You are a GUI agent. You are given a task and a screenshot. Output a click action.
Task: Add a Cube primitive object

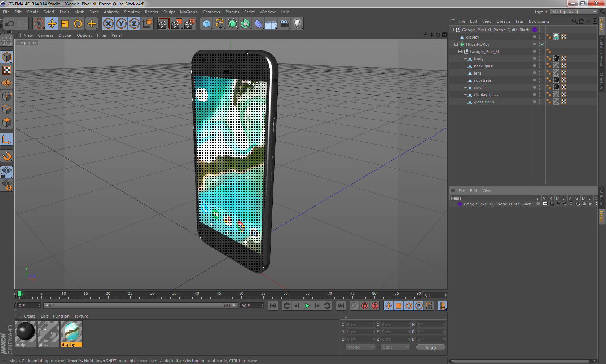[206, 24]
